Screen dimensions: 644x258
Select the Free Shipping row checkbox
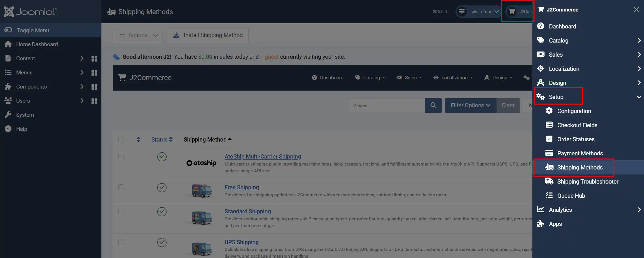121,187
